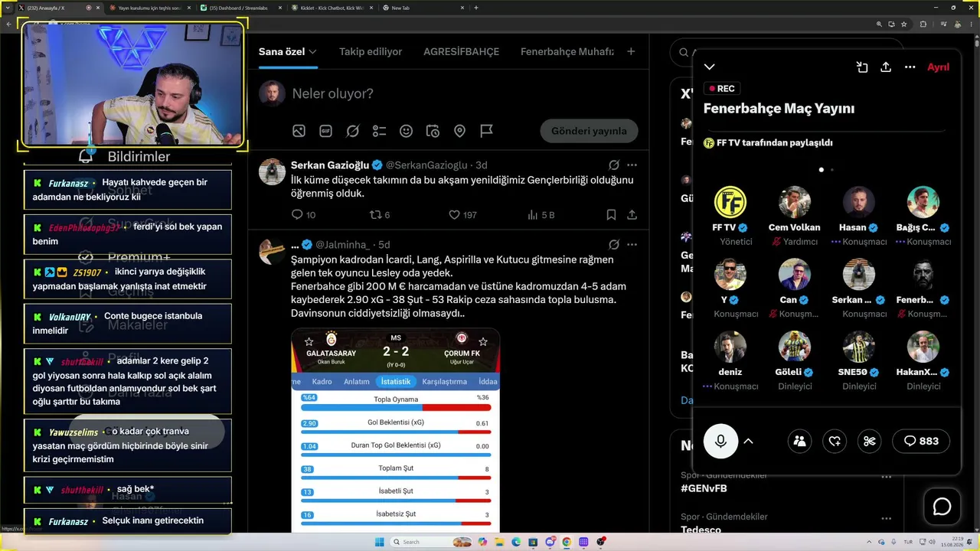980x551 pixels.
Task: Open Serkan Gazioğlu's profile name link
Action: (x=331, y=165)
